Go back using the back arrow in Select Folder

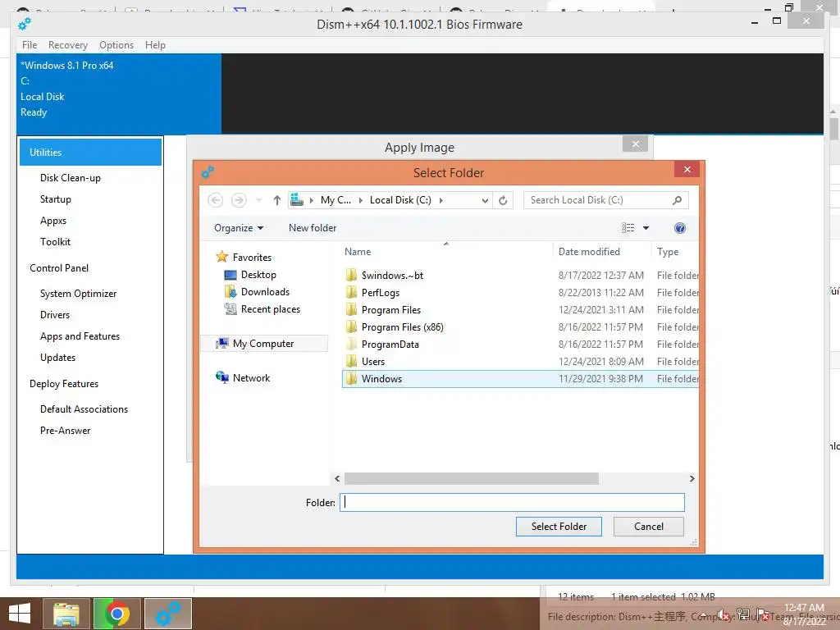pyautogui.click(x=216, y=200)
